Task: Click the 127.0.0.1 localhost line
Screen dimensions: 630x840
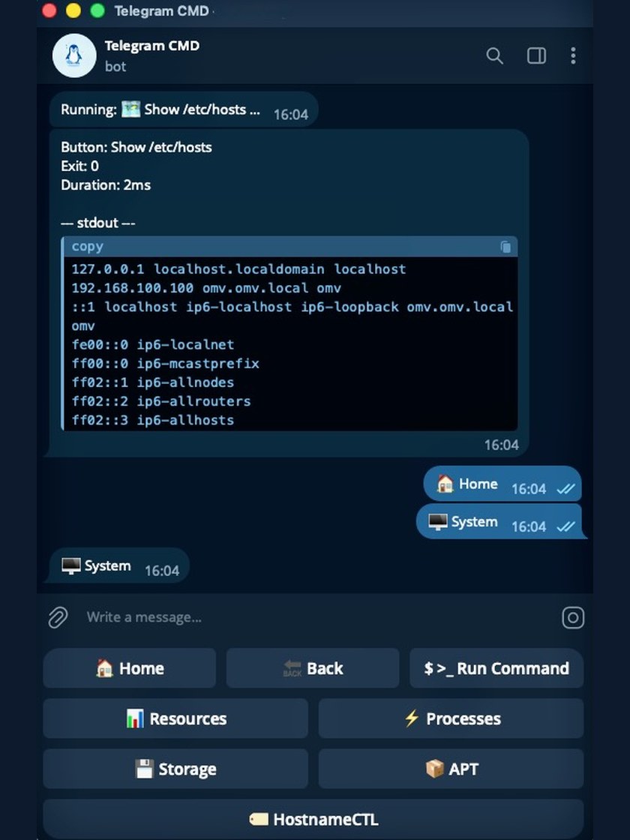Action: pos(239,269)
